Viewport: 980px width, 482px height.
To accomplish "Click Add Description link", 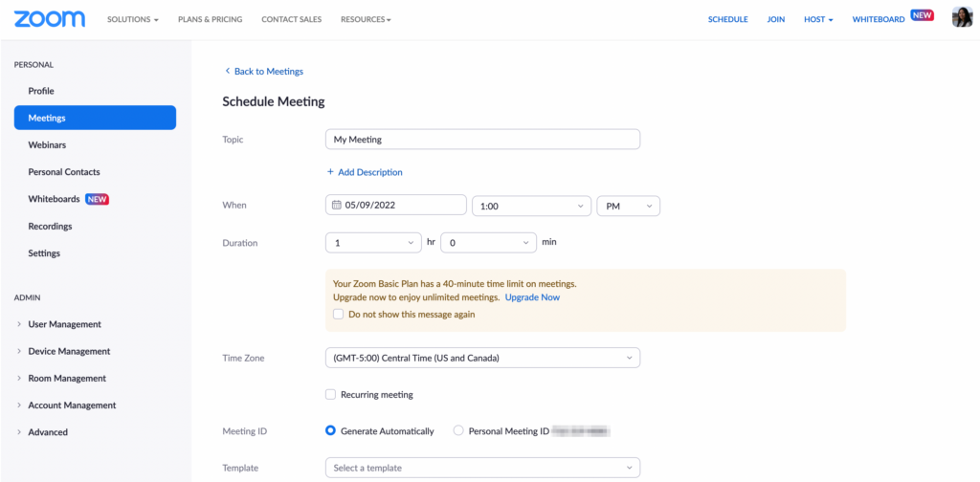I will pos(365,172).
